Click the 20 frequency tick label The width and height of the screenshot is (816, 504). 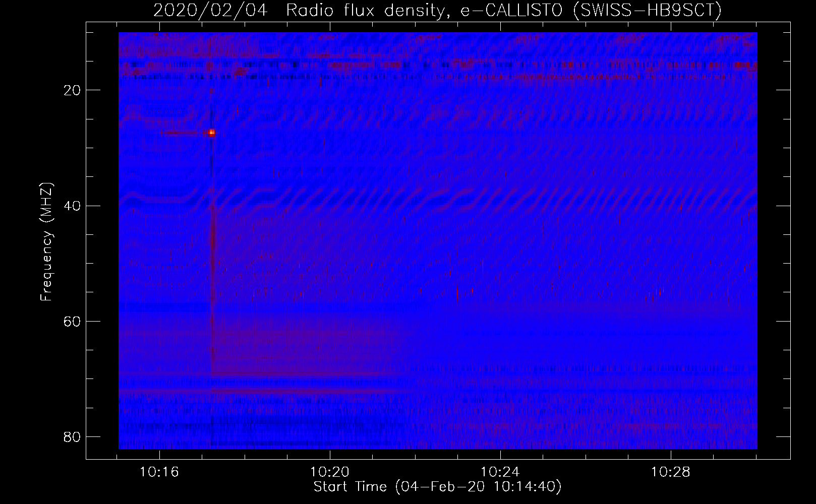pos(71,90)
